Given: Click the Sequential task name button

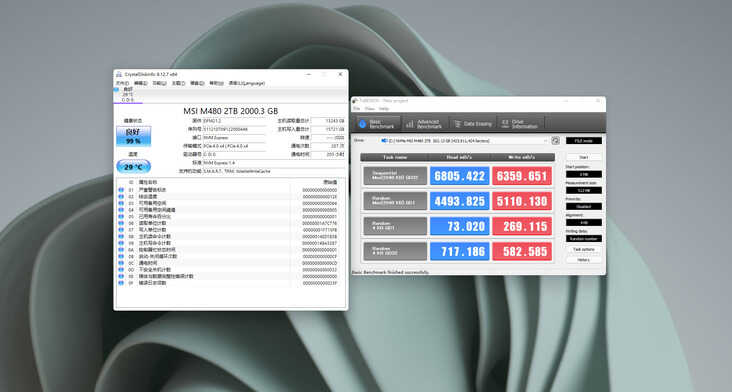Looking at the screenshot, I should [395, 176].
